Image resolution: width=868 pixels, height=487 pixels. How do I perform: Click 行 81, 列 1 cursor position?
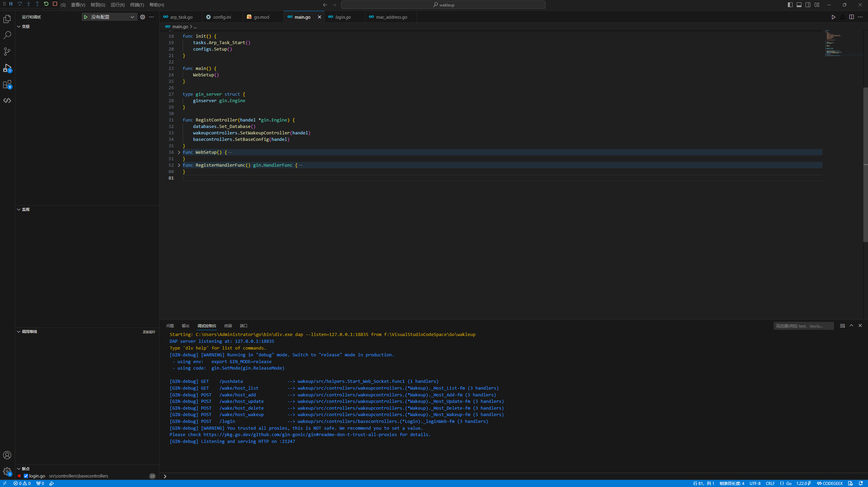tap(703, 483)
